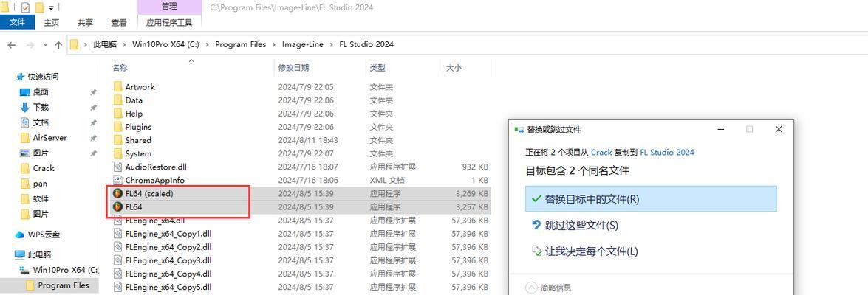The image size is (868, 295).
Task: Open the 应用程序工具 ribbon tab
Action: click(169, 23)
